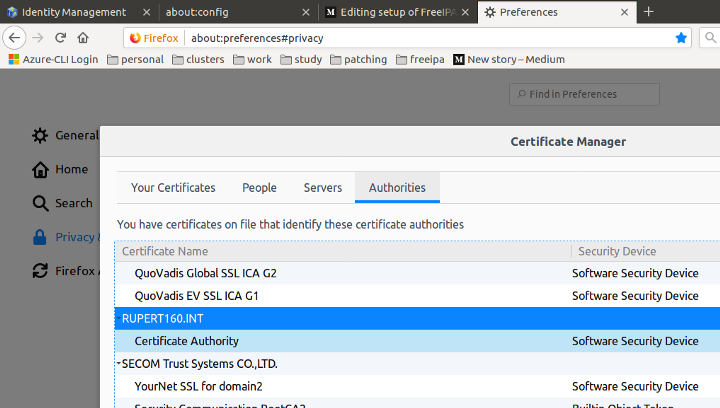Open the study bookmarks folder

[301, 59]
